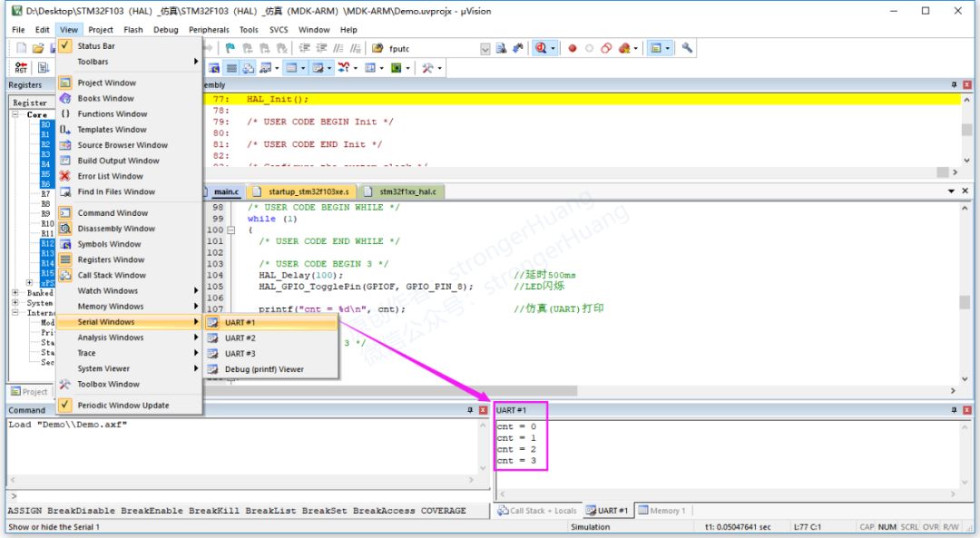Viewport: 980px width, 538px height.
Task: Open Disassembly Window from View menu
Action: 116,229
